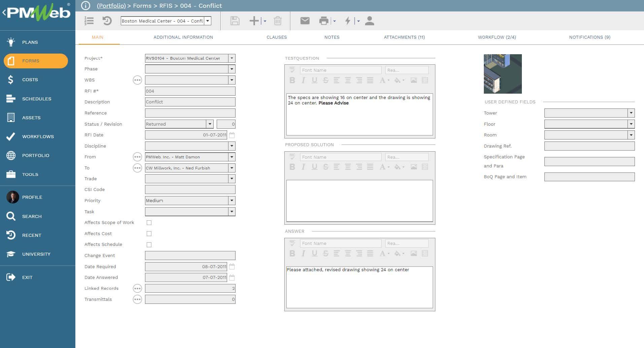Click the user person icon in toolbar
The image size is (644, 348).
click(369, 21)
